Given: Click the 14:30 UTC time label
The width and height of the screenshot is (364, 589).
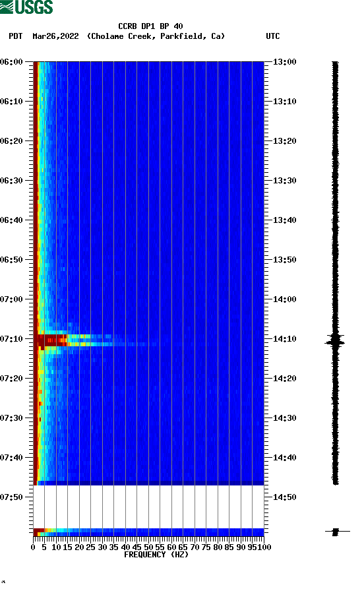Looking at the screenshot, I should coord(284,418).
